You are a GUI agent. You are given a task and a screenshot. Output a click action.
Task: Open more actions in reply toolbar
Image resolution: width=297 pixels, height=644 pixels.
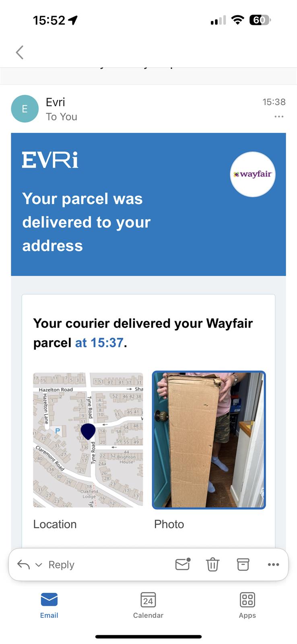pos(273,565)
